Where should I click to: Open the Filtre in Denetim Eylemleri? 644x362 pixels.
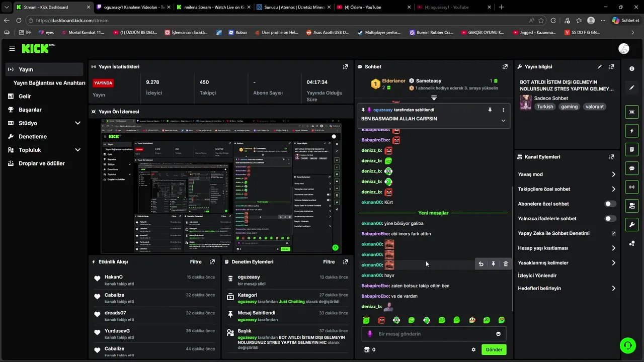point(329,262)
